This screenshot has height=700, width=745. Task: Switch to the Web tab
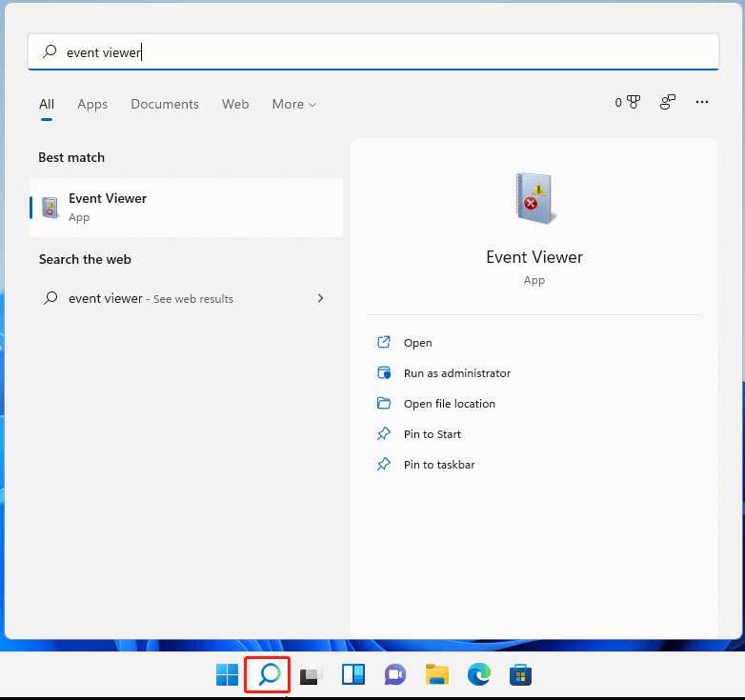[x=235, y=104]
